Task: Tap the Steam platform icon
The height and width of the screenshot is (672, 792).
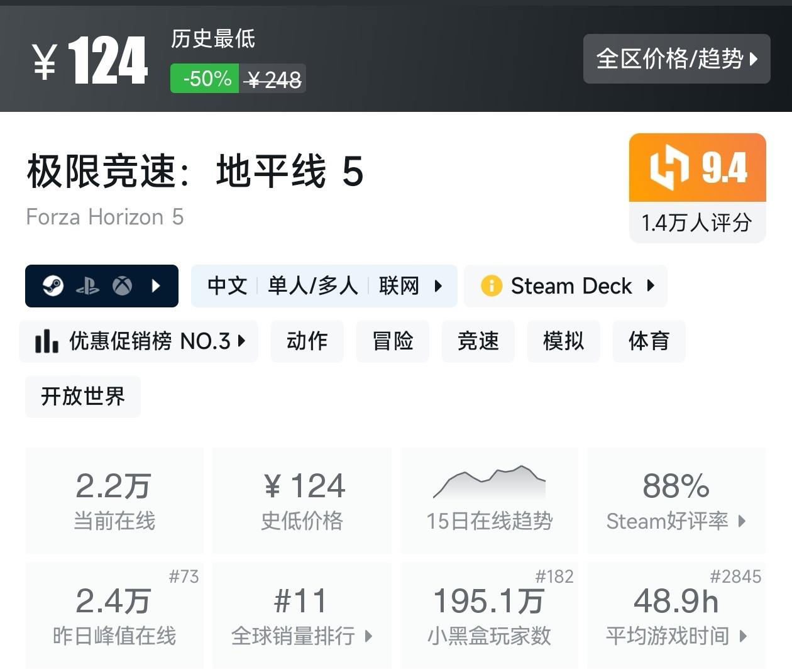Action: point(53,286)
